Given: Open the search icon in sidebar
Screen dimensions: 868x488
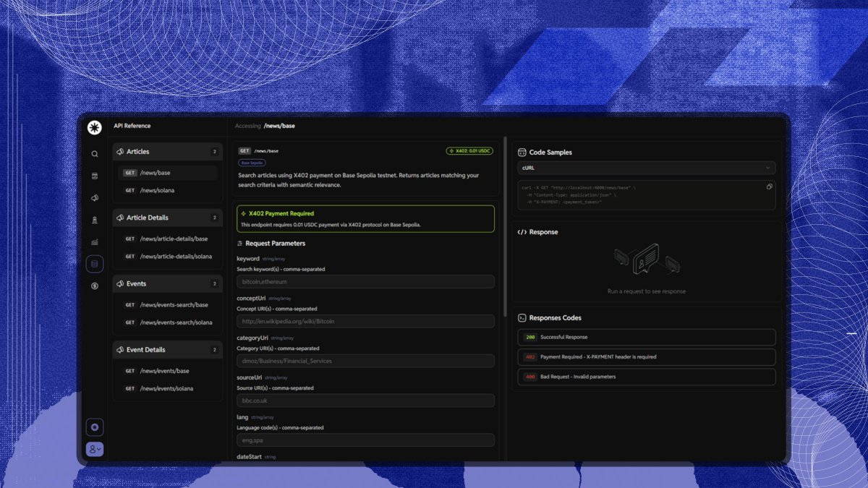Looking at the screenshot, I should pos(95,154).
